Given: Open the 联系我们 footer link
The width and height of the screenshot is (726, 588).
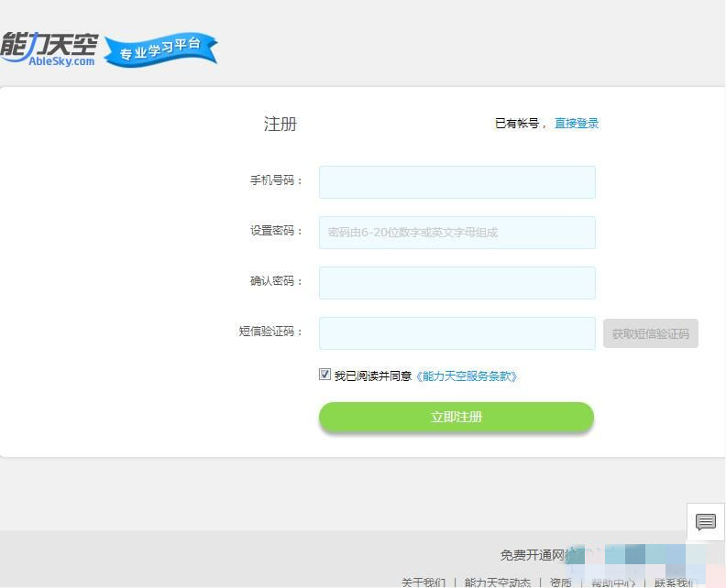Looking at the screenshot, I should coord(676,583).
